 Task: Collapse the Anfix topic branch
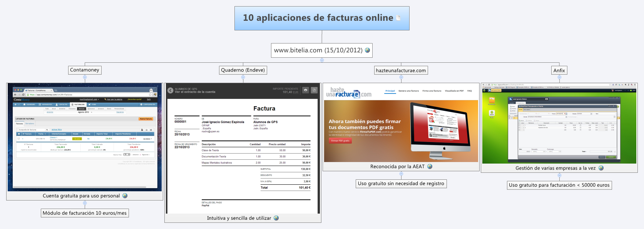pyautogui.click(x=559, y=77)
